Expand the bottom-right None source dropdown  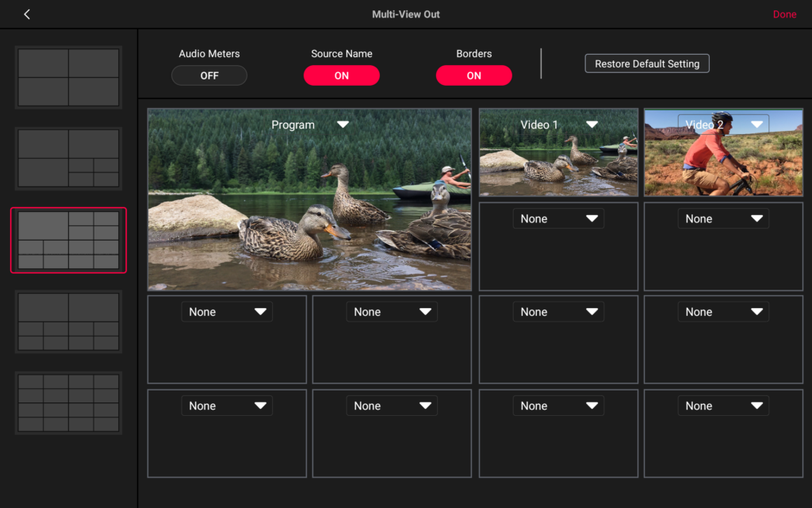click(723, 406)
